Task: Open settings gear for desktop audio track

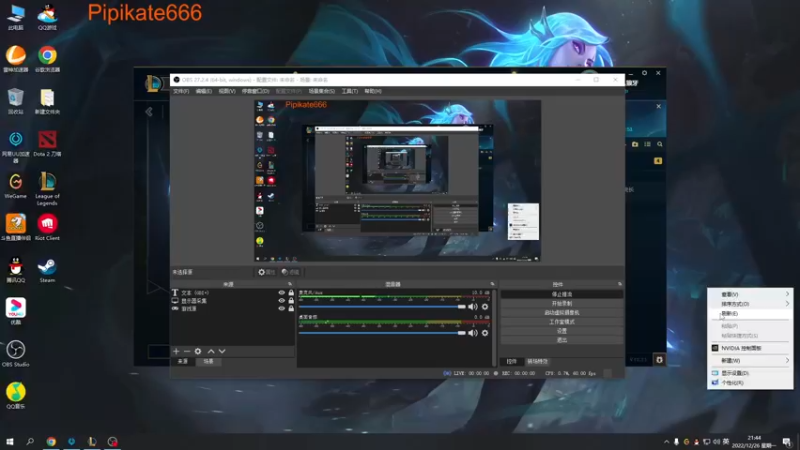Action: coord(485,333)
